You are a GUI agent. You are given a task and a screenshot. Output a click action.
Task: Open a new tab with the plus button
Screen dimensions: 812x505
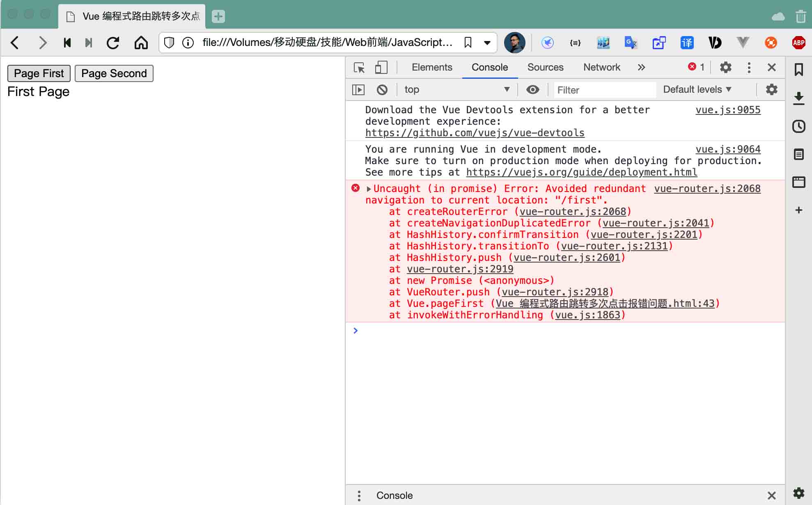pos(218,16)
